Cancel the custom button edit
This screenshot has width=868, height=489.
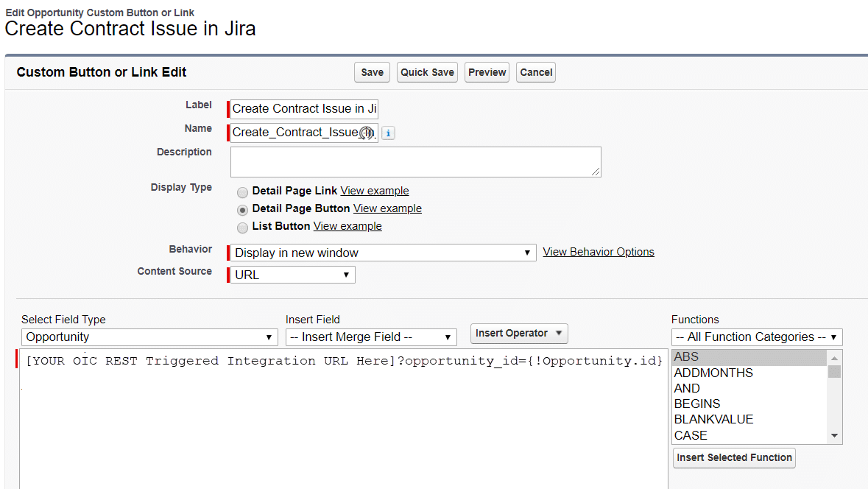(536, 72)
